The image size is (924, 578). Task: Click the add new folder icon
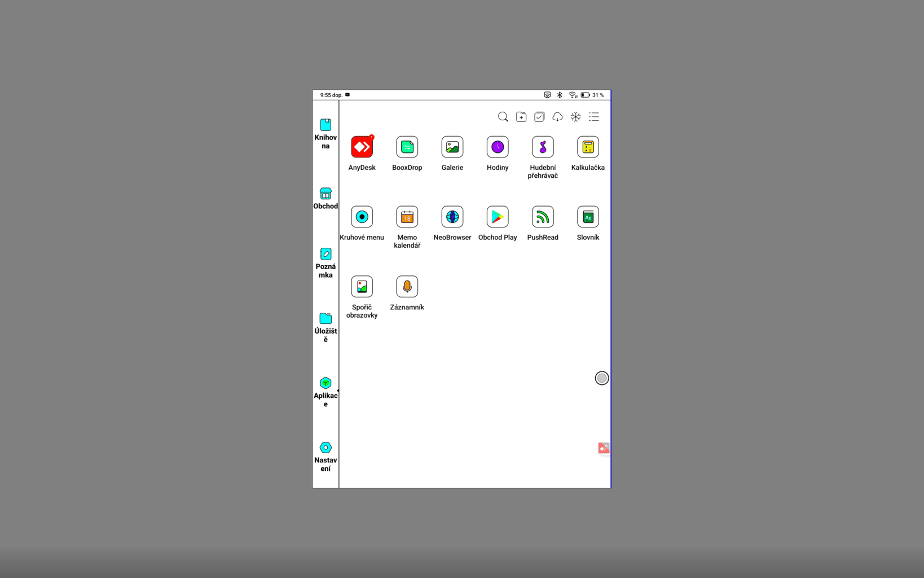pos(521,117)
